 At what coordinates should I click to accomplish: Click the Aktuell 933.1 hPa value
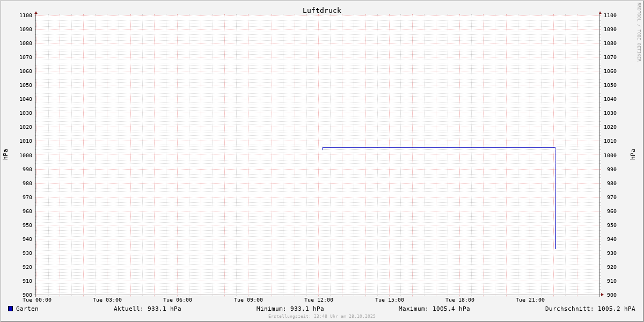147,309
